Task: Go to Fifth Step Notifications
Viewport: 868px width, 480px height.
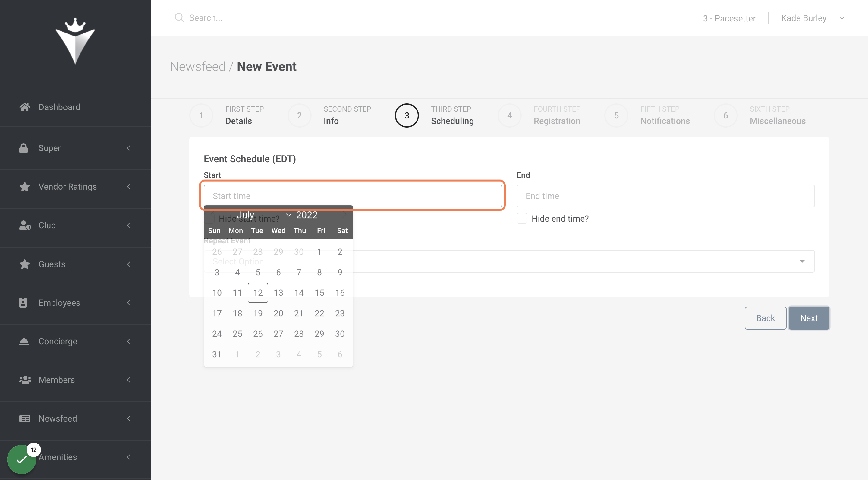Action: pyautogui.click(x=647, y=115)
